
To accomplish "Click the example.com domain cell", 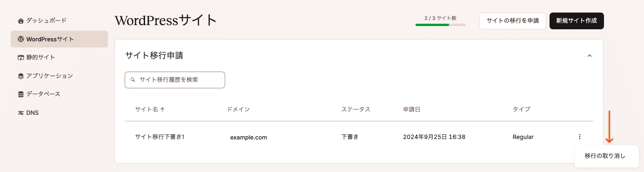I will (248, 137).
